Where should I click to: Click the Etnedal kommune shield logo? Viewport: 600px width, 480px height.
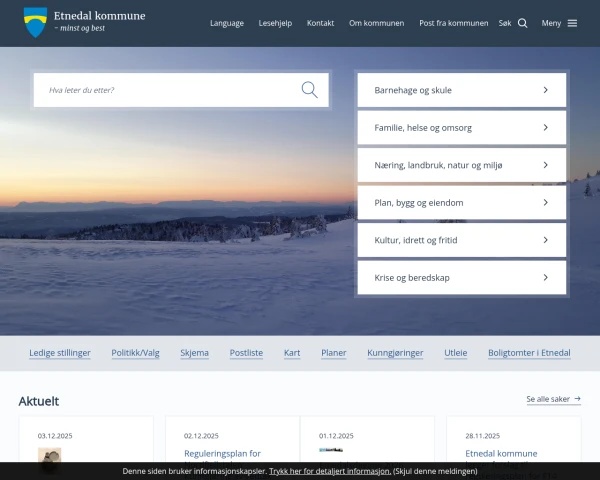(x=35, y=21)
